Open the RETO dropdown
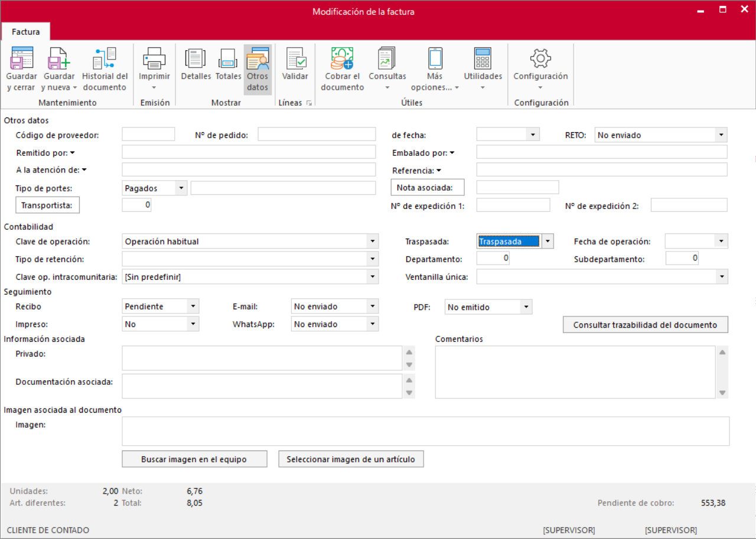This screenshot has height=539, width=756. 721,135
